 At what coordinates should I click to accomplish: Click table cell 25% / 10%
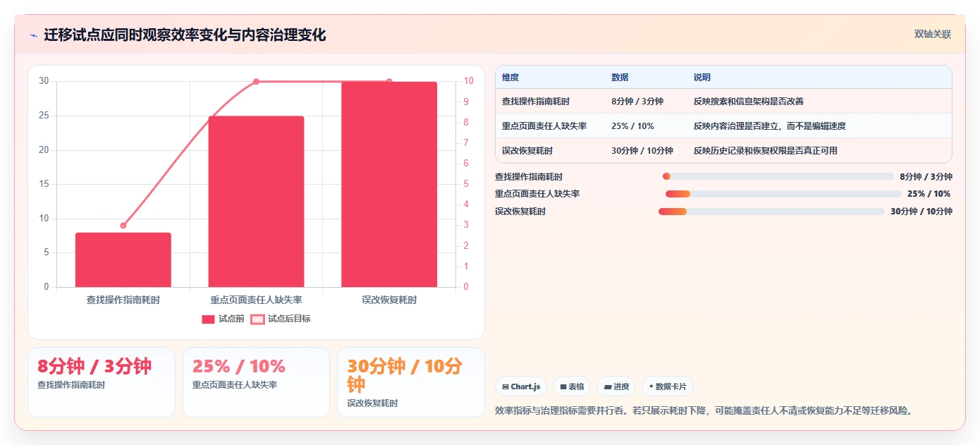(x=632, y=126)
